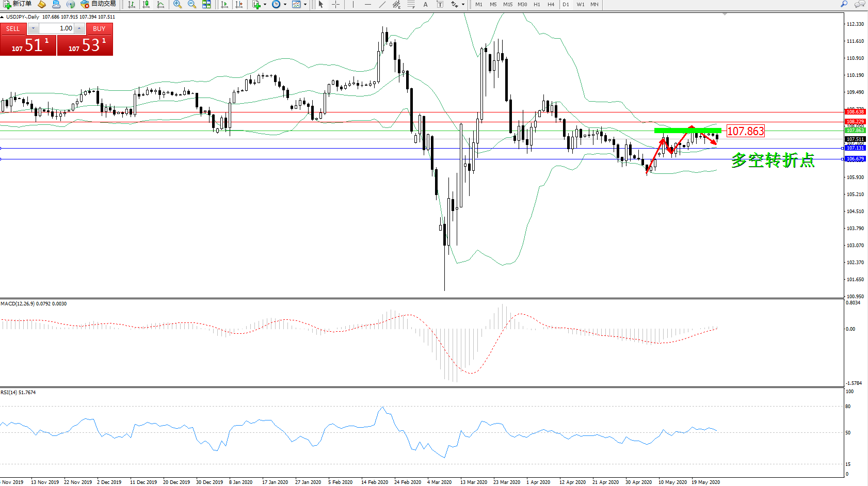Select the trendline drawing tool
This screenshot has width=868, height=486.
(382, 4)
